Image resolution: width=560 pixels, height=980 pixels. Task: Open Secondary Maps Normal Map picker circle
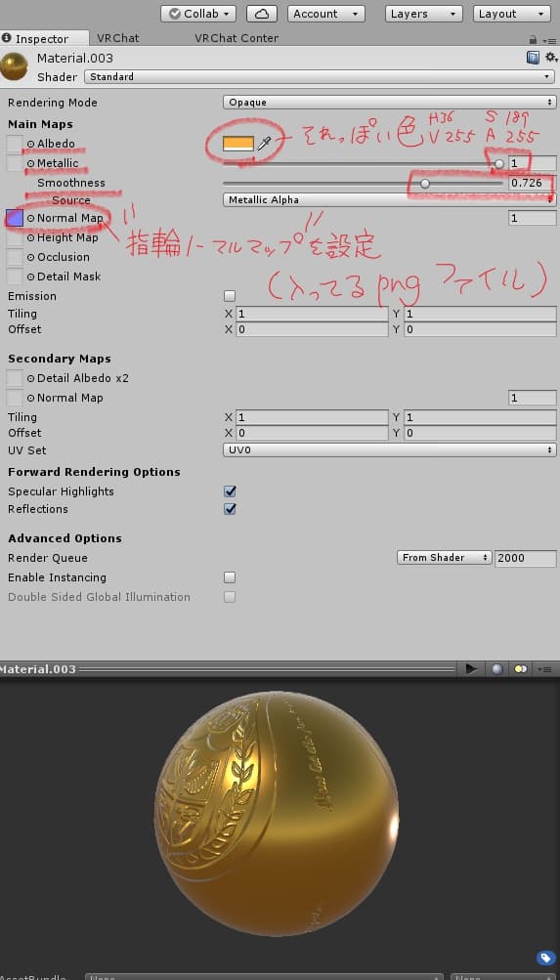coord(30,398)
